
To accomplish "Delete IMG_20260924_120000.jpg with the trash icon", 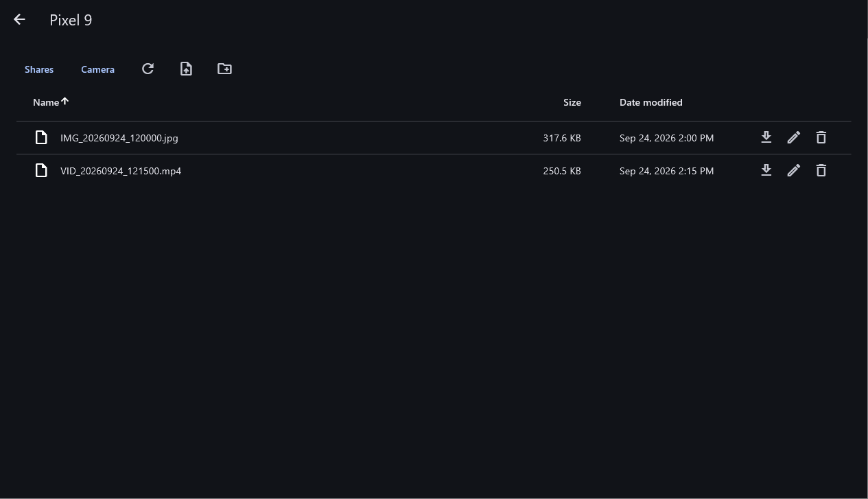I will (x=821, y=137).
